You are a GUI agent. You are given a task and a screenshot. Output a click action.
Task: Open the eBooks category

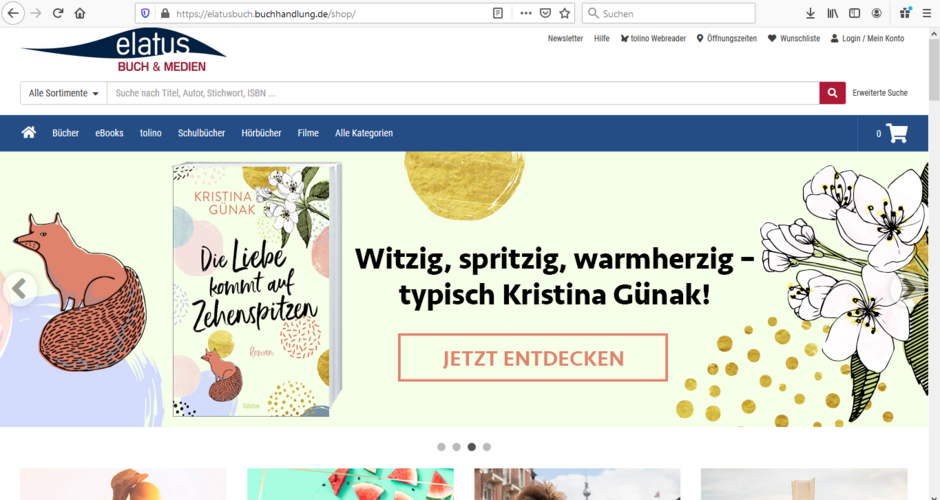click(109, 133)
